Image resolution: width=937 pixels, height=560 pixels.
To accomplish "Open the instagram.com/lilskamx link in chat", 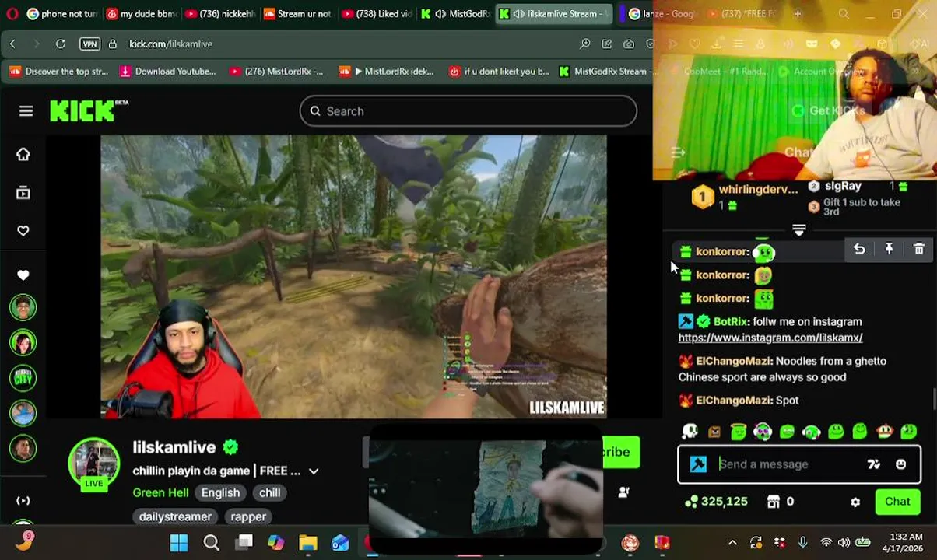I will (770, 338).
